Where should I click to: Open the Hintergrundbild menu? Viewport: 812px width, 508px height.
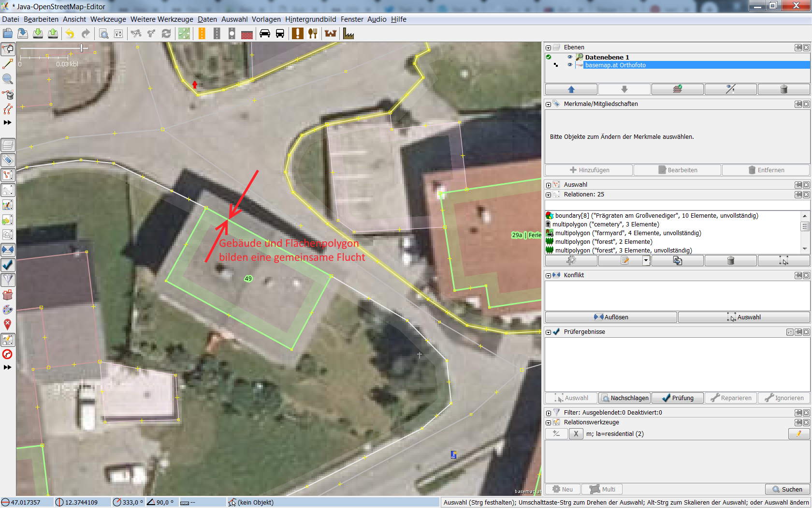tap(310, 19)
